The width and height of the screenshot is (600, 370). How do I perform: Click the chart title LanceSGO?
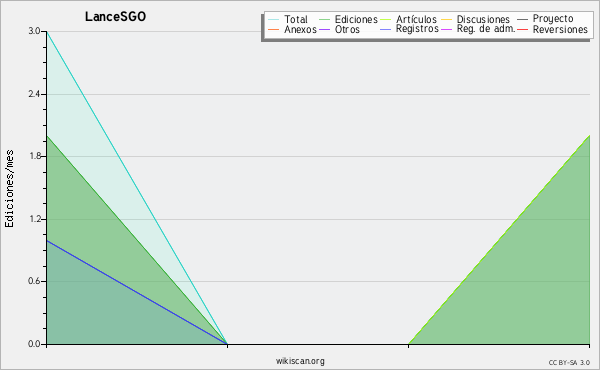pos(115,16)
